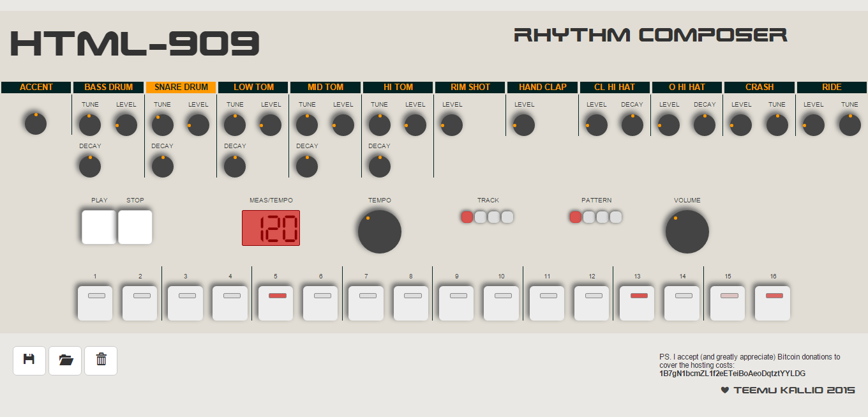This screenshot has height=417, width=868.
Task: Select the SNARE DRUM instrument tab
Action: (181, 87)
